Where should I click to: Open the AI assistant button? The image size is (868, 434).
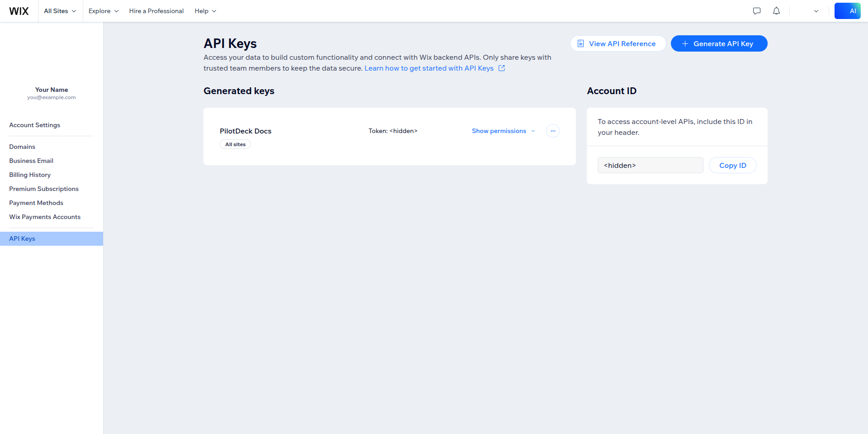click(x=848, y=11)
